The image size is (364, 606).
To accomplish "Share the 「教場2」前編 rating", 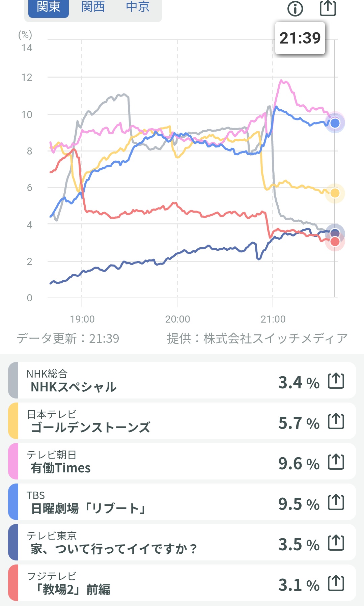I will click(336, 583).
